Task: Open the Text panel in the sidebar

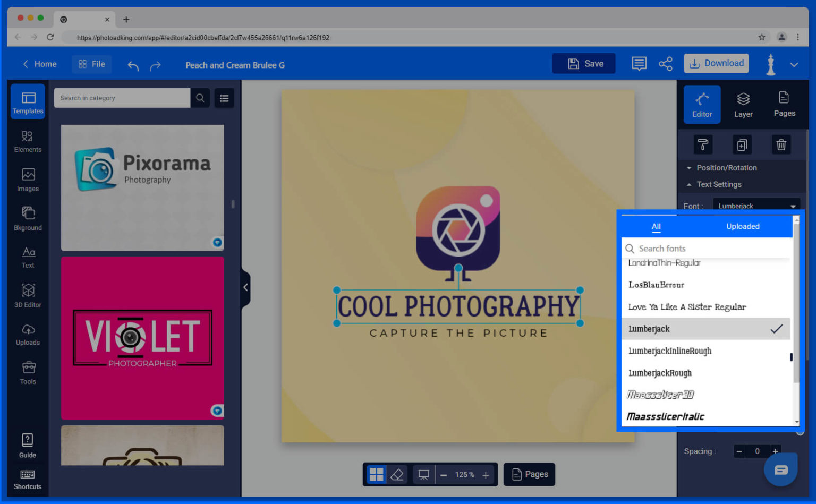Action: coord(28,257)
